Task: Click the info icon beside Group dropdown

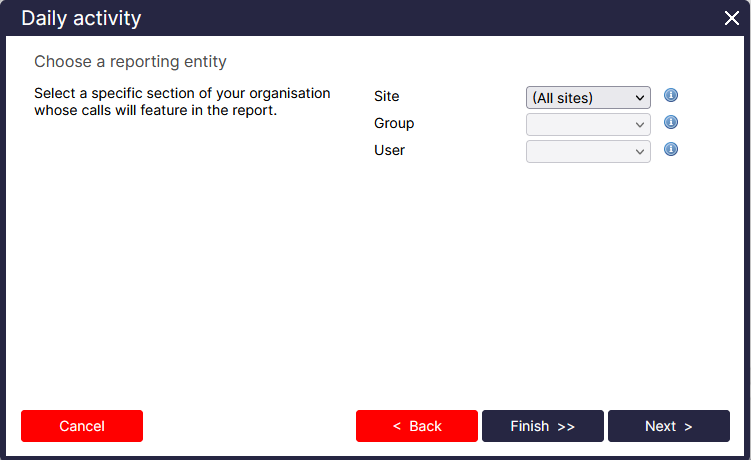Action: tap(671, 123)
